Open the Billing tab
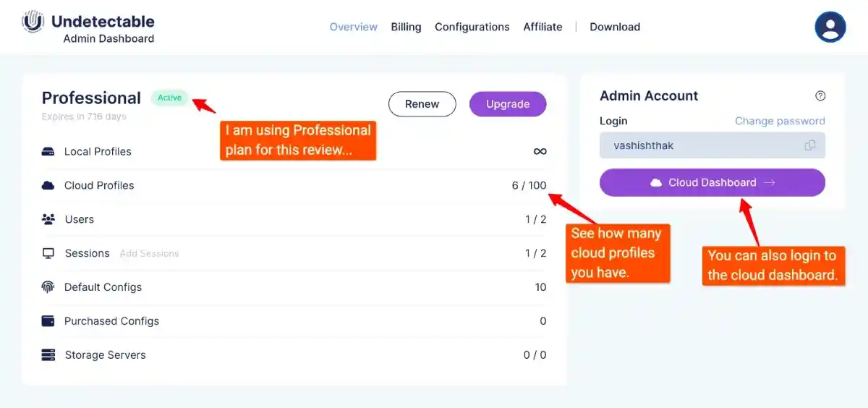The image size is (868, 408). 406,27
